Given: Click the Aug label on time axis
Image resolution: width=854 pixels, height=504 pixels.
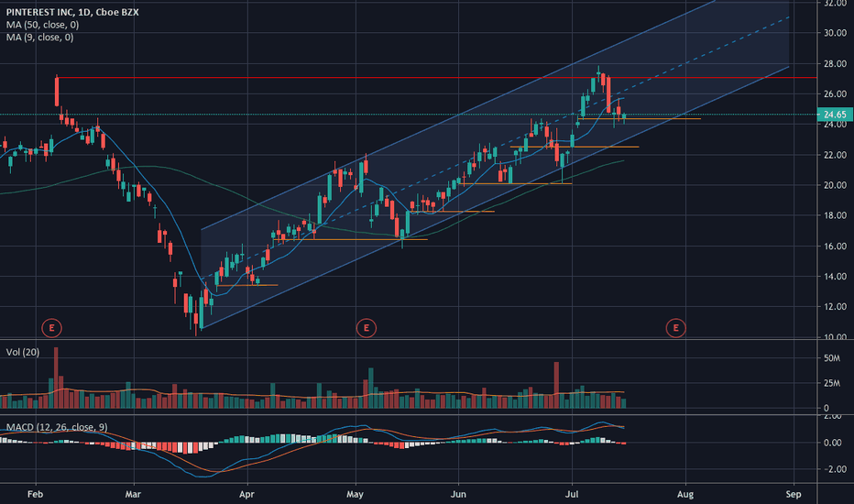Looking at the screenshot, I should pyautogui.click(x=685, y=494).
